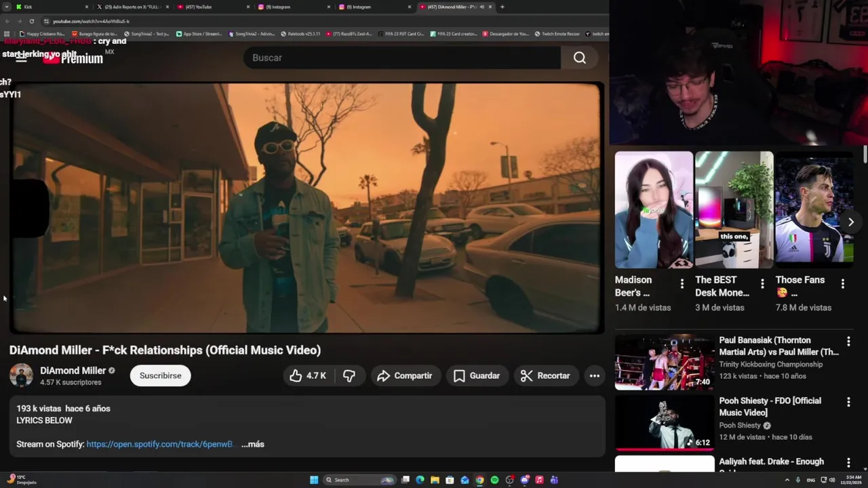The width and height of the screenshot is (868, 488).
Task: Go forward in browser history
Action: tap(19, 21)
